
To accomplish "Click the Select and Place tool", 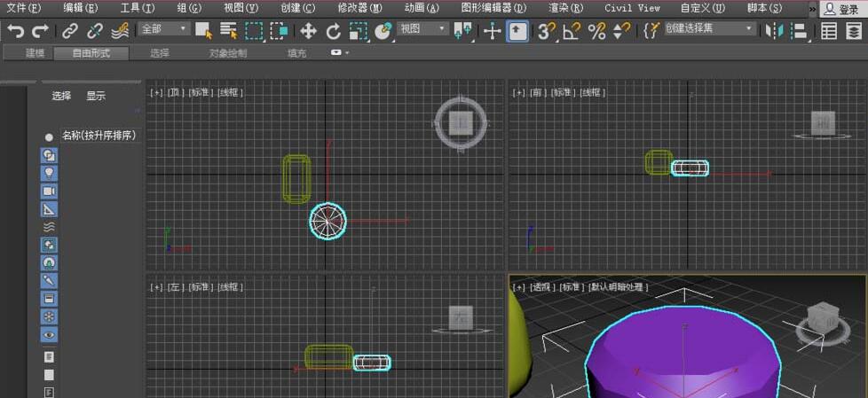I will [383, 32].
